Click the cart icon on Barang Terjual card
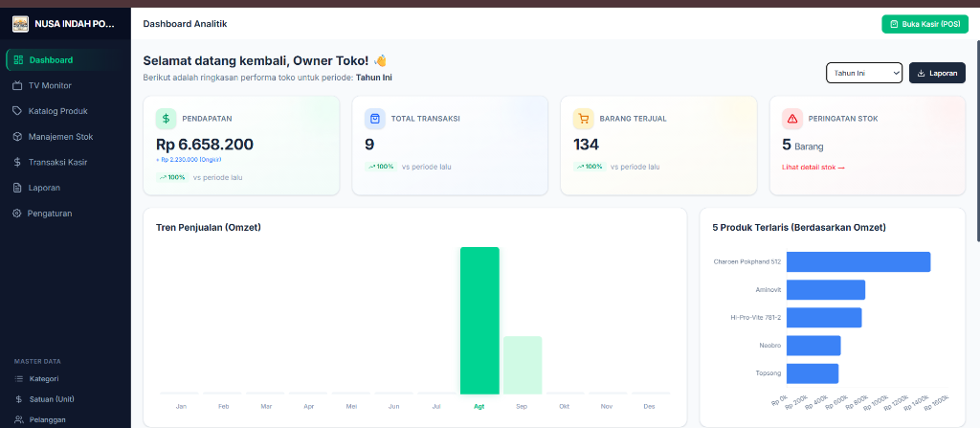 click(584, 119)
